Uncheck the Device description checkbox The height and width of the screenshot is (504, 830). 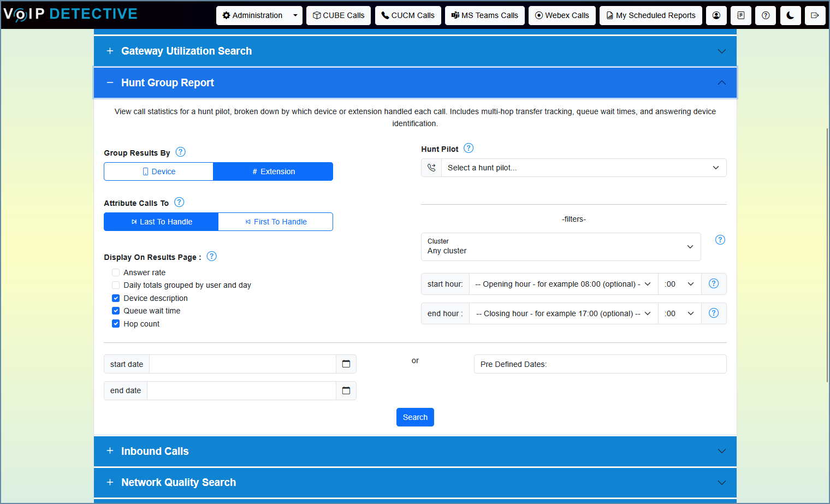116,298
